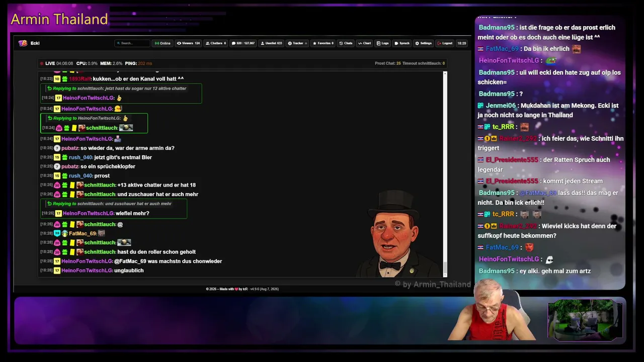Click the LIVE 04:06:08 status indicator
This screenshot has width=644, height=362.
tap(56, 63)
